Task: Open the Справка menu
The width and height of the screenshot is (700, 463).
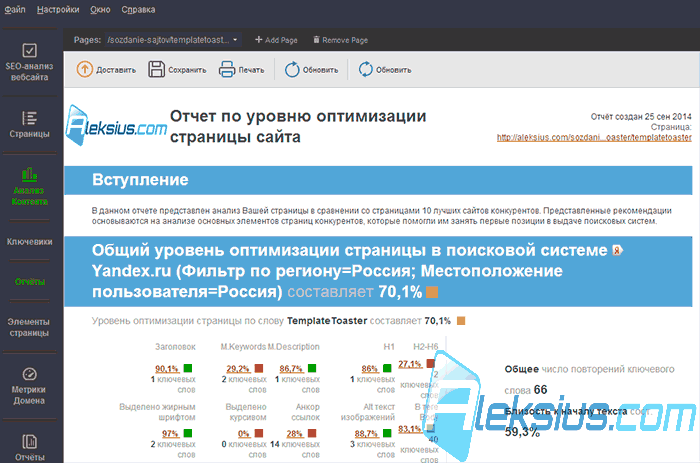Action: pyautogui.click(x=138, y=9)
